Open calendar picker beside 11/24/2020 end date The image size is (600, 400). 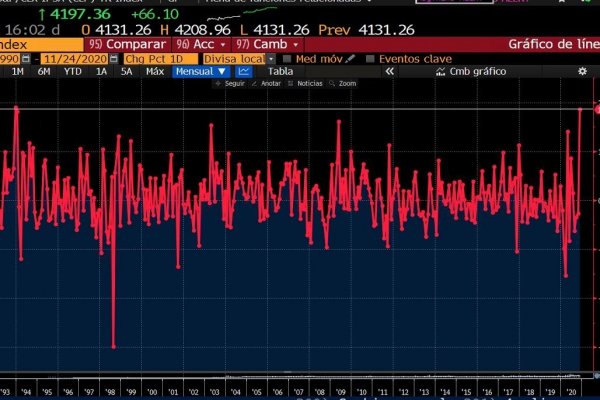(114, 59)
